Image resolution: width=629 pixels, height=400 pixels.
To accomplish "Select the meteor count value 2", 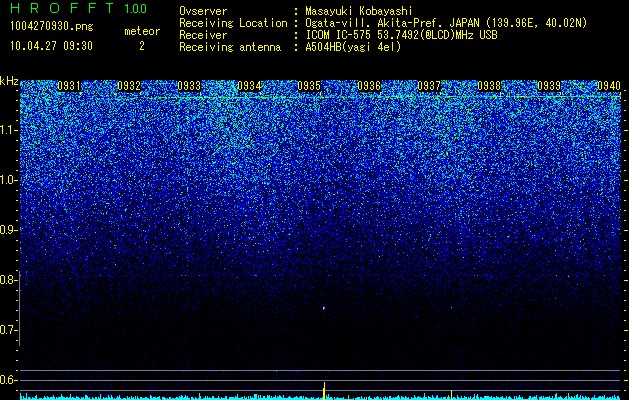I will [142, 46].
